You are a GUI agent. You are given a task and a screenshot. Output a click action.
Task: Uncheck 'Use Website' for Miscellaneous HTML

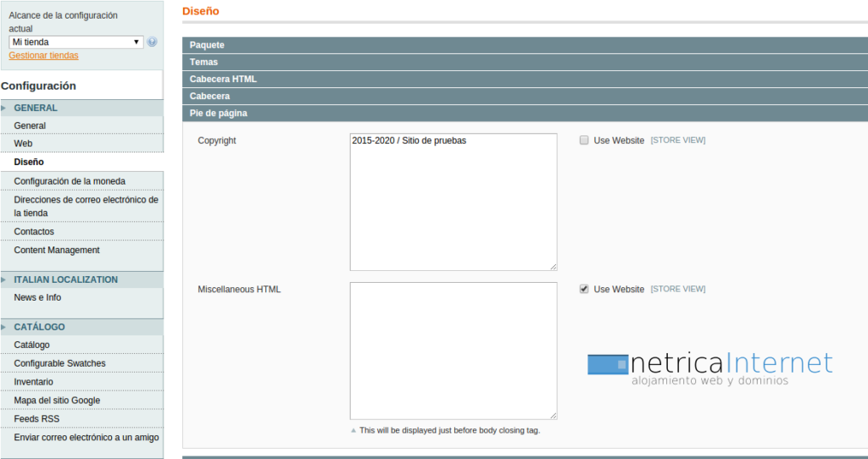pyautogui.click(x=584, y=290)
